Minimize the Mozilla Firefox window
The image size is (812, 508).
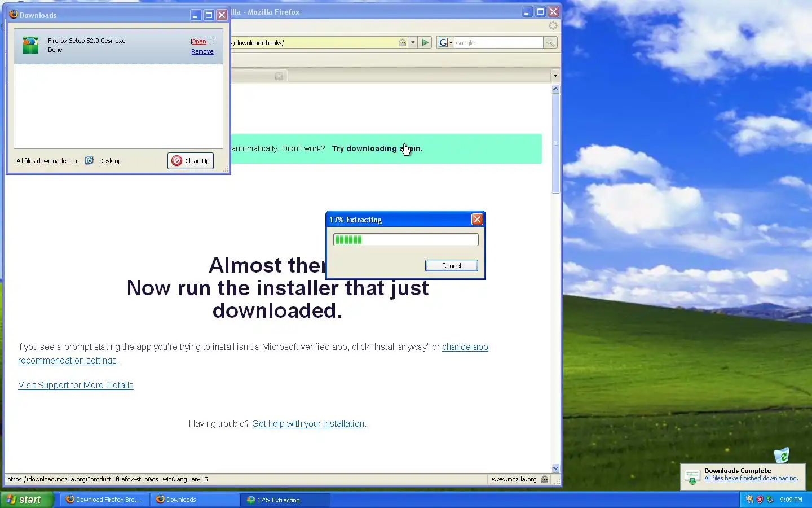click(x=527, y=12)
